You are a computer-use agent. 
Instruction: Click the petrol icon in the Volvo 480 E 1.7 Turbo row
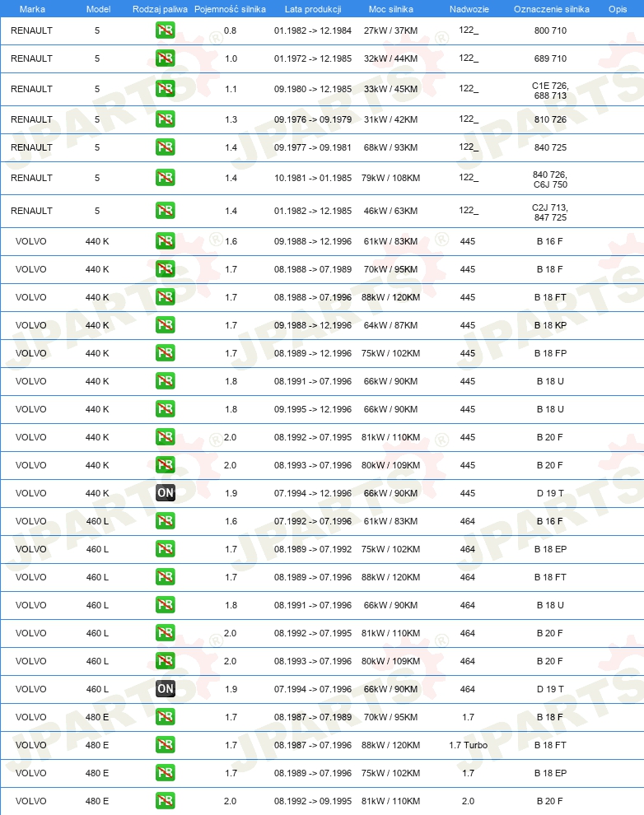pos(166,745)
